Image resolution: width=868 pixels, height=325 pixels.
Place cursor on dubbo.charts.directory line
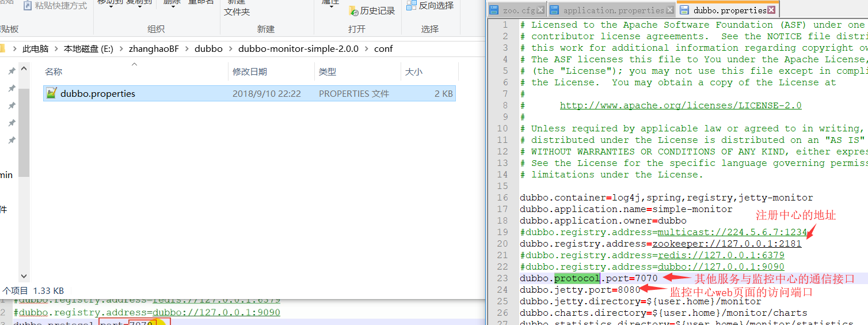point(664,313)
